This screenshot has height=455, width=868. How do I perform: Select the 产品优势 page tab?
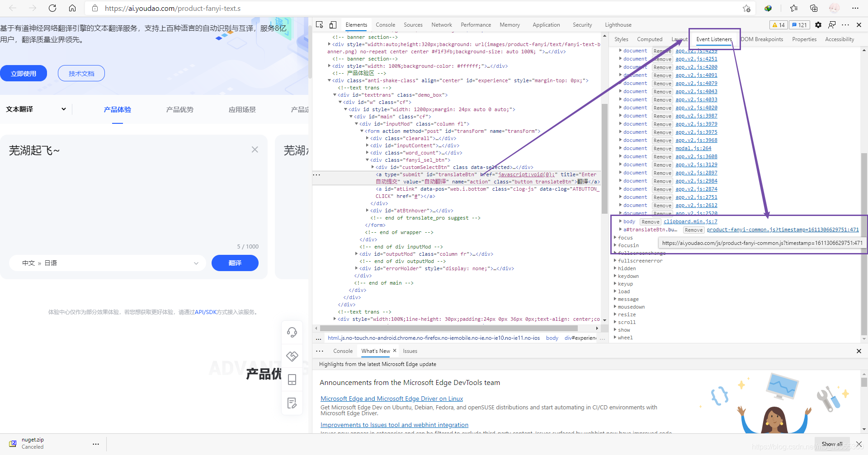coord(179,110)
